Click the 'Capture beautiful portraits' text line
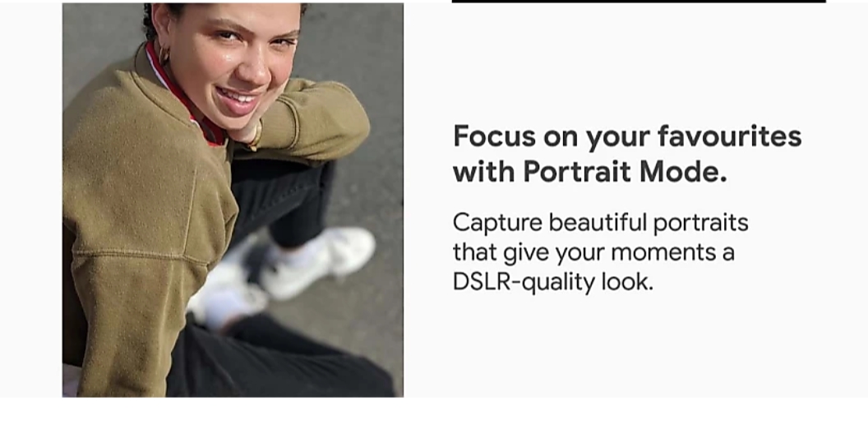This screenshot has height=434, width=868. pos(601,223)
